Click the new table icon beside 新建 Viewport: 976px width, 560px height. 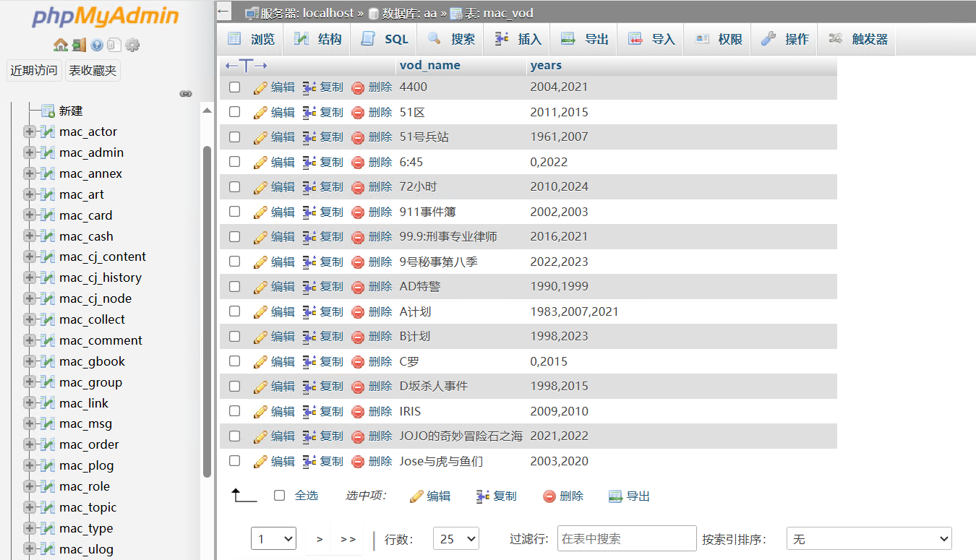tap(48, 111)
